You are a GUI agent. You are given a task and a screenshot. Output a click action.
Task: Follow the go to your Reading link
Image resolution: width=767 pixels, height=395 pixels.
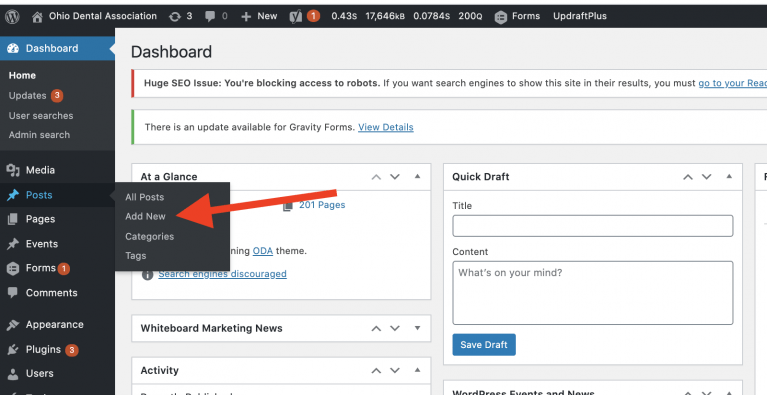tap(732, 83)
